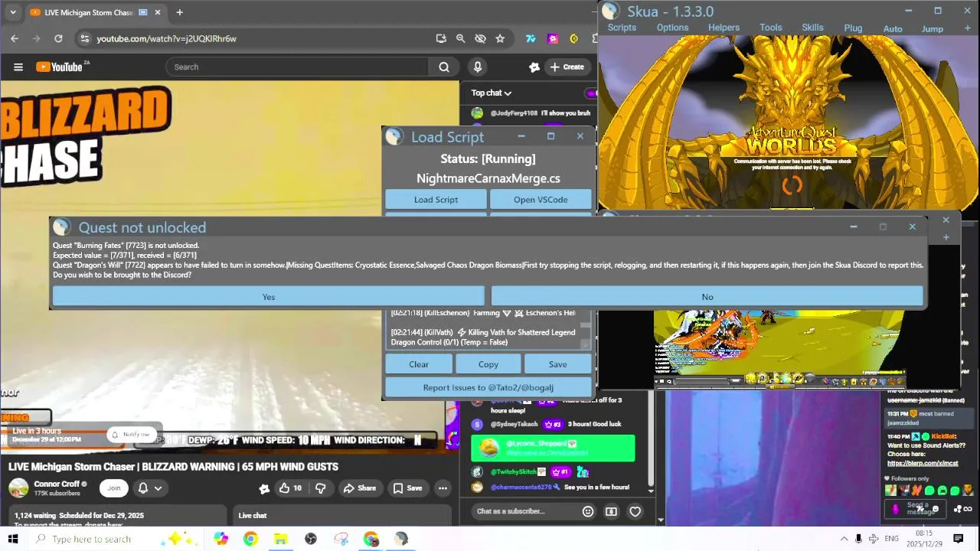Open Options menu in Skua
Image resolution: width=980 pixels, height=551 pixels.
672,28
